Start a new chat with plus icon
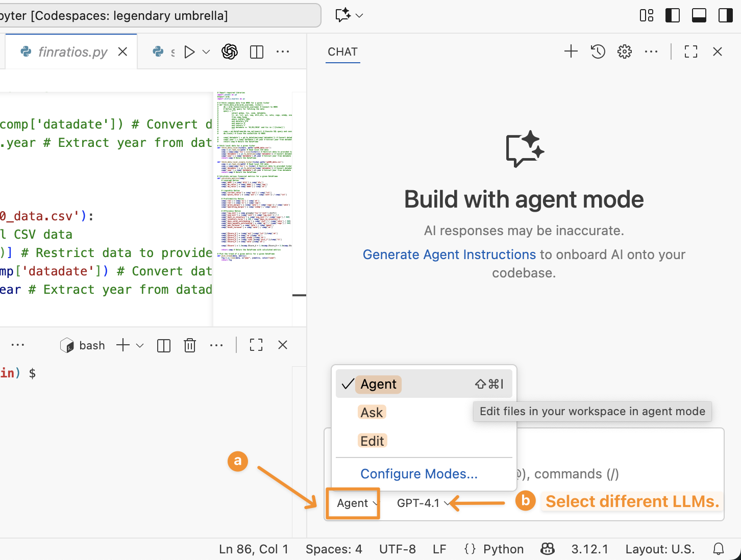Screen dimensions: 741x560 click(571, 52)
